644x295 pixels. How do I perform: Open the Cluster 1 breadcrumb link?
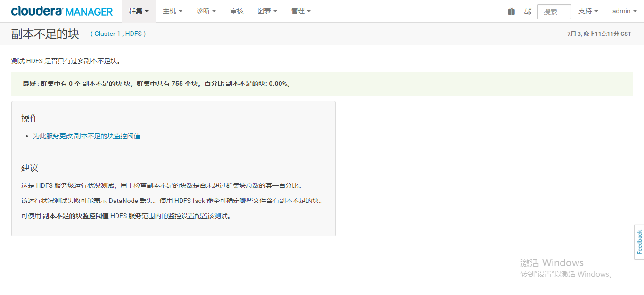pos(107,34)
